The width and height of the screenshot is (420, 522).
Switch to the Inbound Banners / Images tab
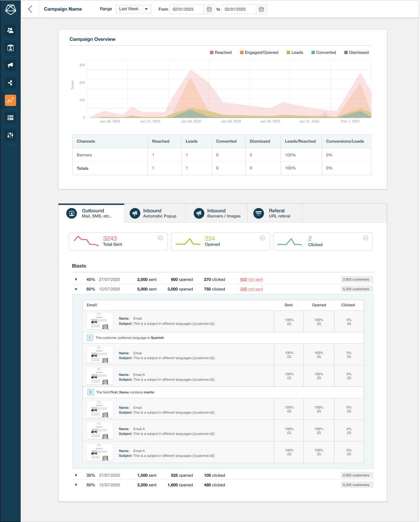tap(217, 213)
